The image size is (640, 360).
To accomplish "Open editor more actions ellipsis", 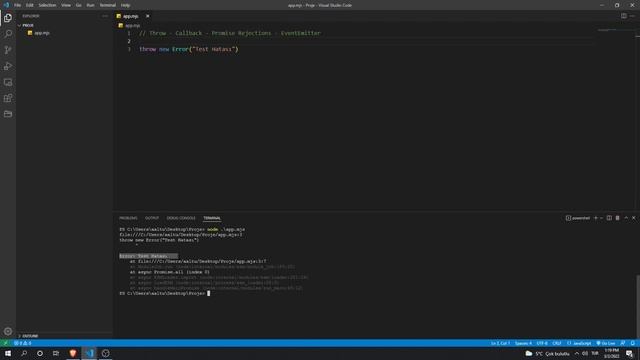I will click(632, 16).
